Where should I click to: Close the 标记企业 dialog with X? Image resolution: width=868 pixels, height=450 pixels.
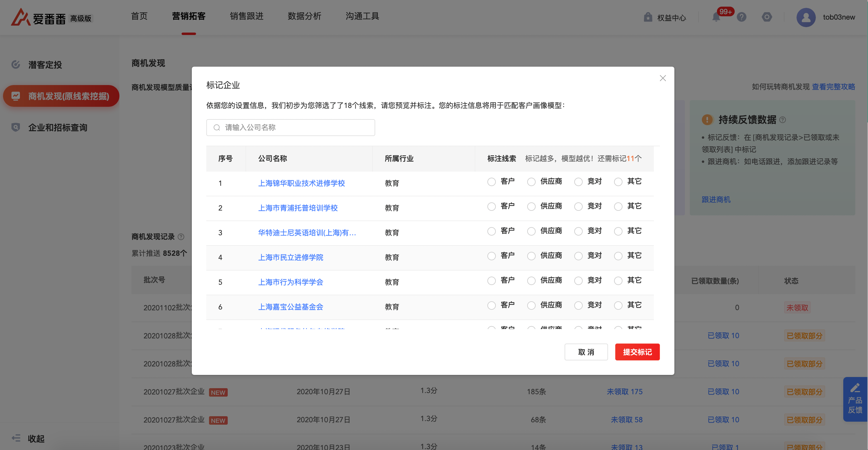pyautogui.click(x=662, y=78)
